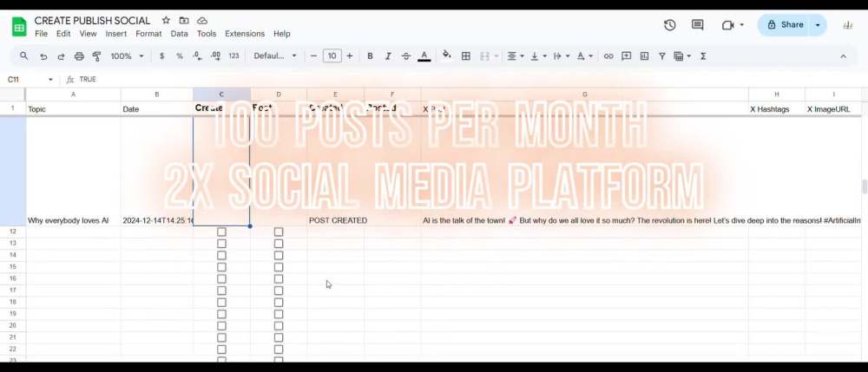
Task: Tick the Post checkbox in row 21
Action: tap(279, 337)
